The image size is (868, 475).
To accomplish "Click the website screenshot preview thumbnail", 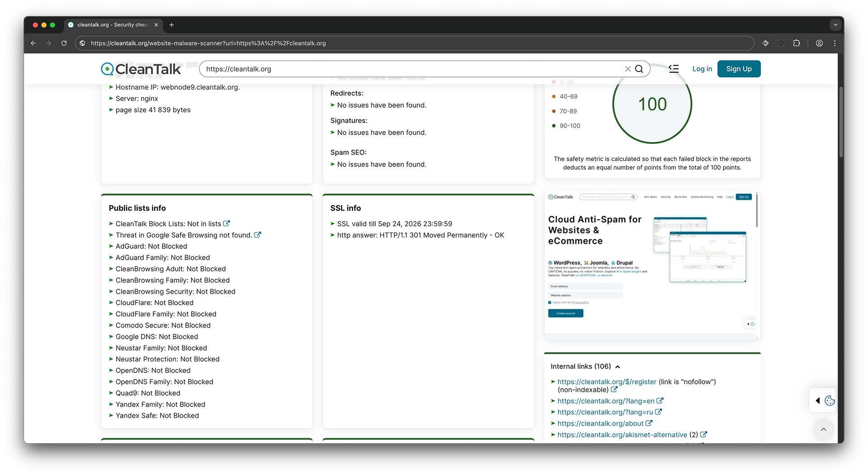I will (x=652, y=265).
